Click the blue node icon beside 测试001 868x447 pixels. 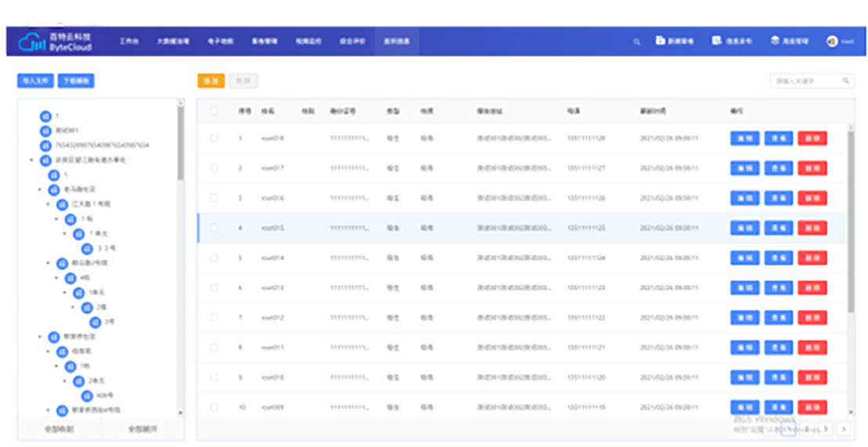tap(45, 130)
